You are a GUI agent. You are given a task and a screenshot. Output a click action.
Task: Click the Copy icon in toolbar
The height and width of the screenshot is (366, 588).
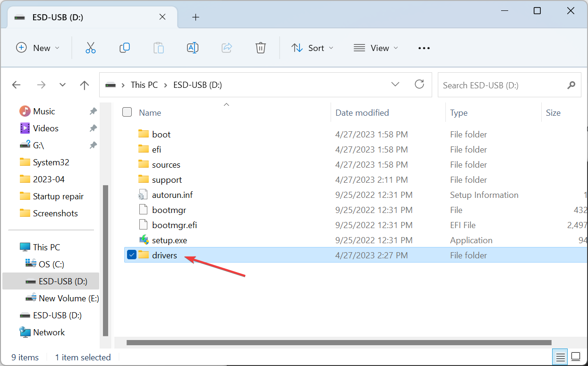click(125, 48)
